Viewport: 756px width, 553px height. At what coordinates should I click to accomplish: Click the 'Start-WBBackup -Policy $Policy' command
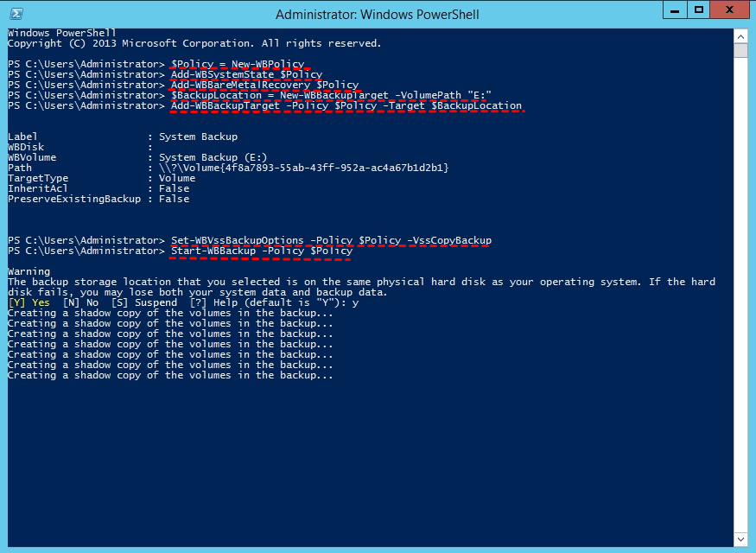[x=261, y=251]
